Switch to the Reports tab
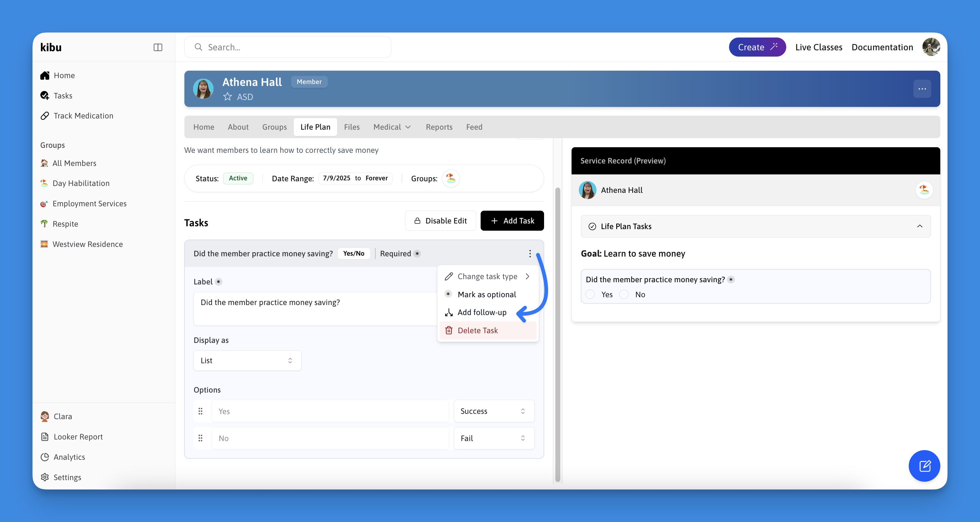Screen dimensions: 980x522 (439, 127)
